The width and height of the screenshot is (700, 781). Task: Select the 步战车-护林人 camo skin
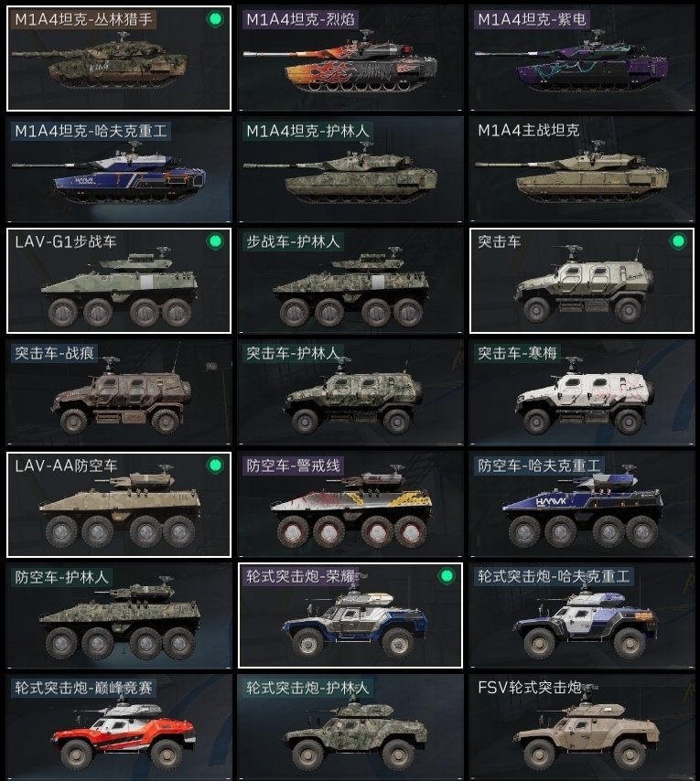pos(350,281)
